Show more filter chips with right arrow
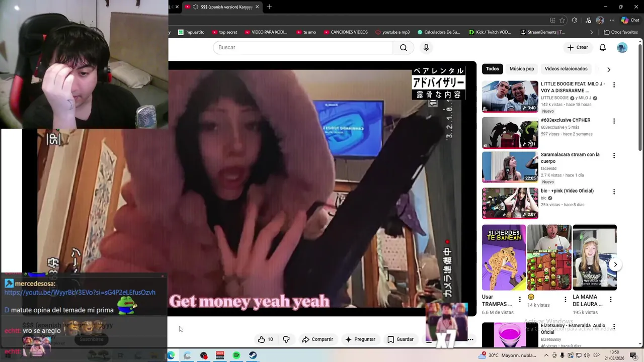Image resolution: width=644 pixels, height=362 pixels. pyautogui.click(x=608, y=69)
